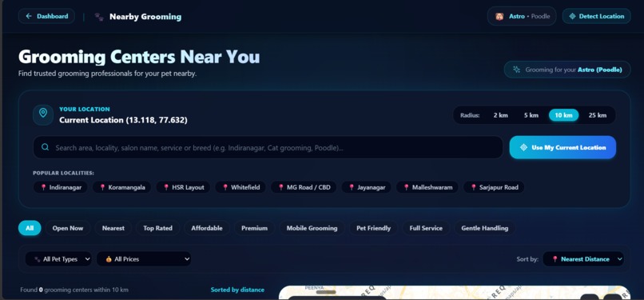The width and height of the screenshot is (644, 300).
Task: Toggle the Full Service filter
Action: point(426,228)
